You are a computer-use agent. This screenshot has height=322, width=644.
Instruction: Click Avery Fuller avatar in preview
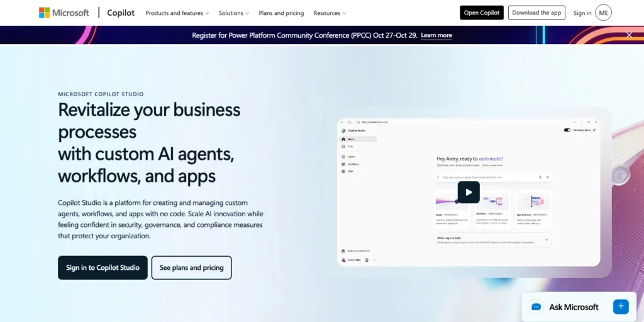click(343, 260)
